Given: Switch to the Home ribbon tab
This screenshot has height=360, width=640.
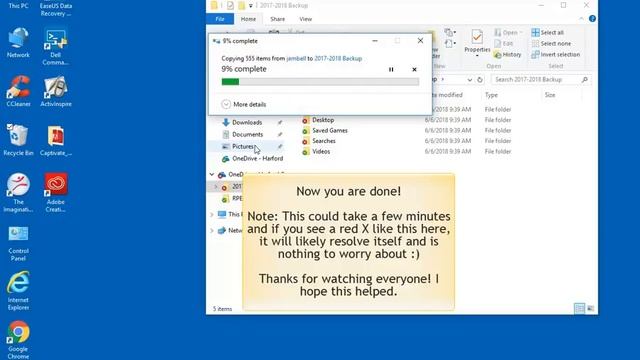Looking at the screenshot, I should coord(248,19).
